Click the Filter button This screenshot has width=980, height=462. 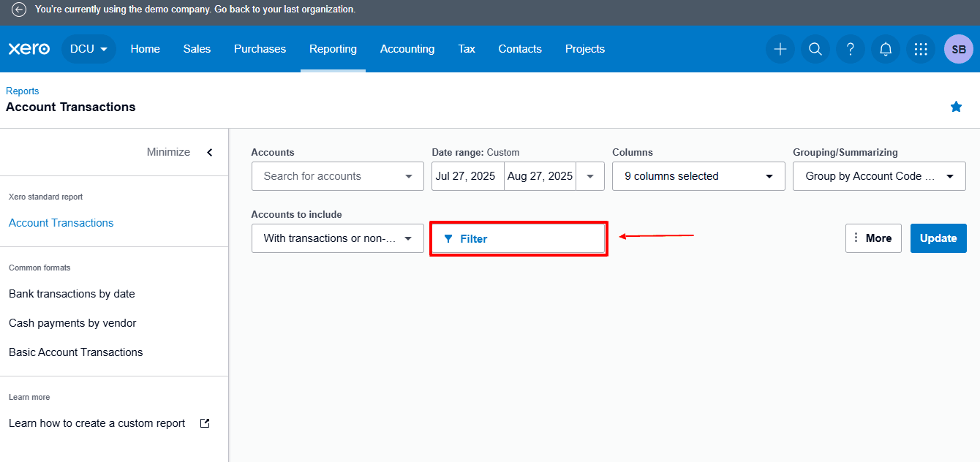(518, 238)
